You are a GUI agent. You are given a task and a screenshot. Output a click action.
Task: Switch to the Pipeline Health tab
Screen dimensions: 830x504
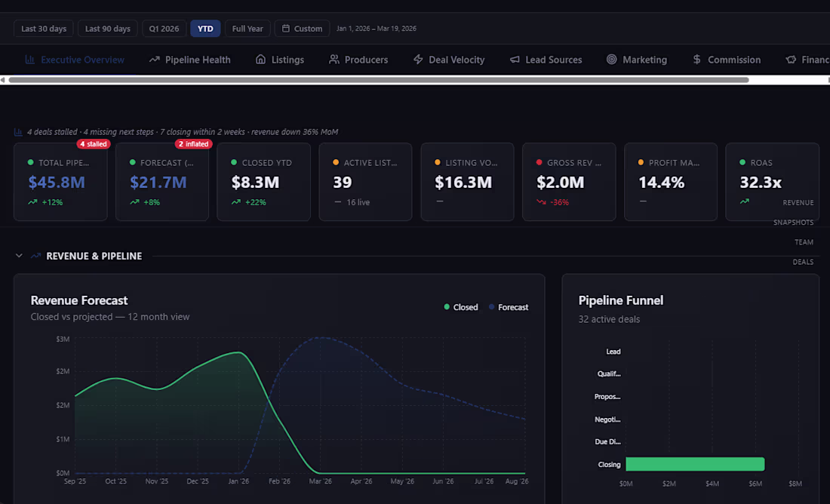click(x=189, y=59)
